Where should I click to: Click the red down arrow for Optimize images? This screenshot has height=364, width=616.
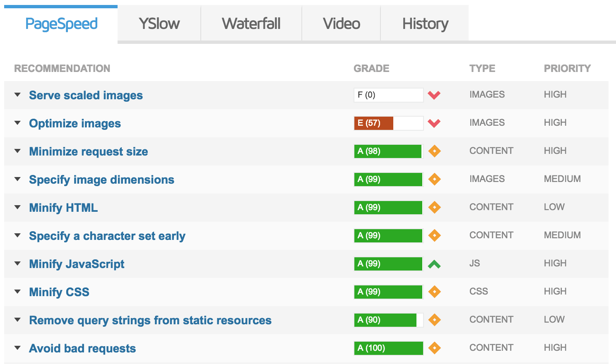[434, 123]
